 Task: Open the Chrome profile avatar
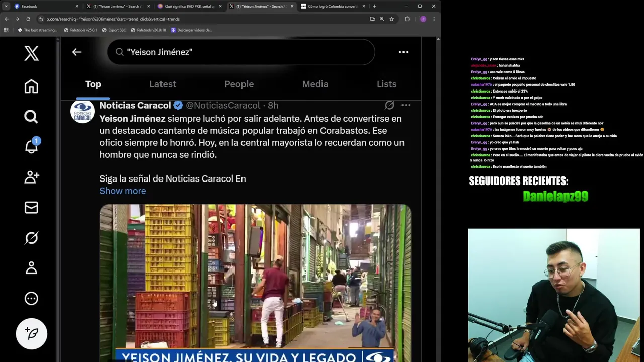pyautogui.click(x=423, y=19)
